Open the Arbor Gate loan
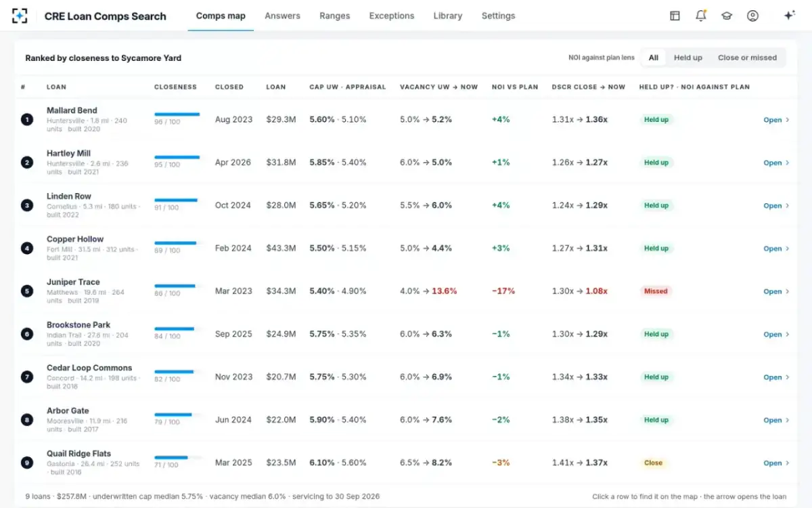The height and width of the screenshot is (508, 812). [777, 420]
